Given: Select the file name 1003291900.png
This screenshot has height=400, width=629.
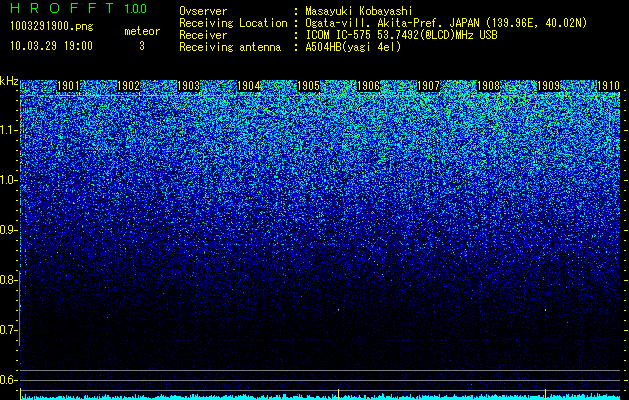Looking at the screenshot, I should click(52, 27).
